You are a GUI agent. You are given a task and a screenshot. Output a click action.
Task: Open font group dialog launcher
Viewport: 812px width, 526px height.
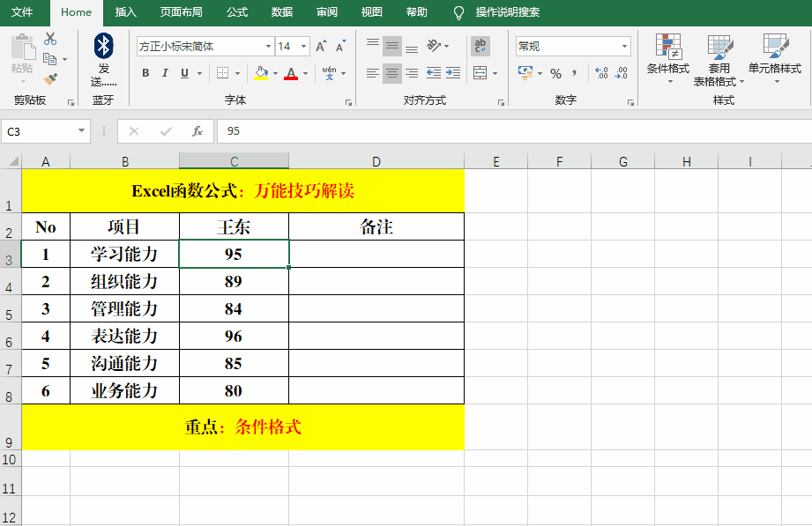tap(348, 103)
